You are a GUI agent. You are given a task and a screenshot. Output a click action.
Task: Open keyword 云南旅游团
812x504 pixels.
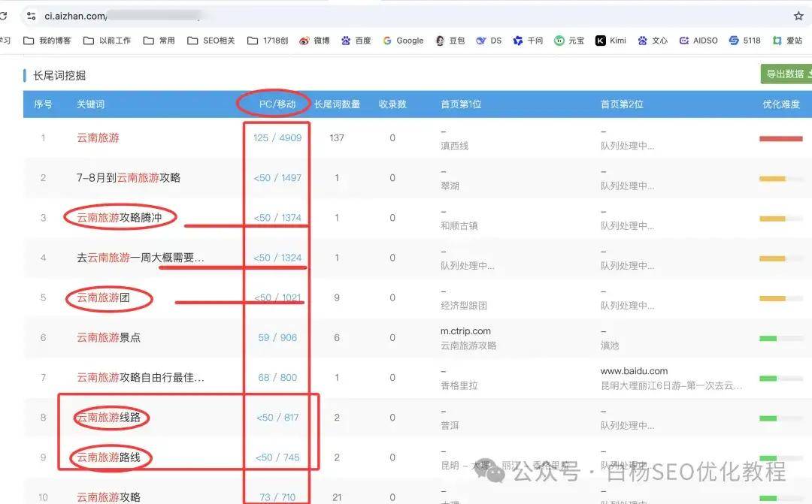(x=103, y=297)
